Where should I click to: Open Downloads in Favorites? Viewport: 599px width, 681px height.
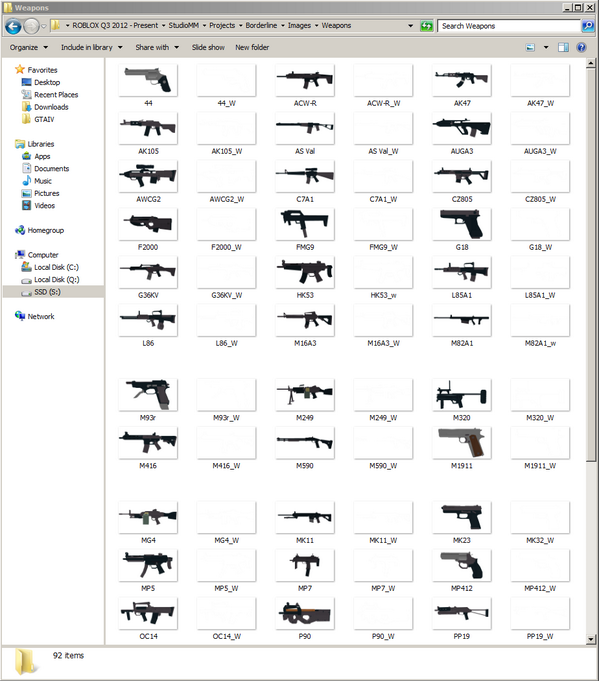45,107
